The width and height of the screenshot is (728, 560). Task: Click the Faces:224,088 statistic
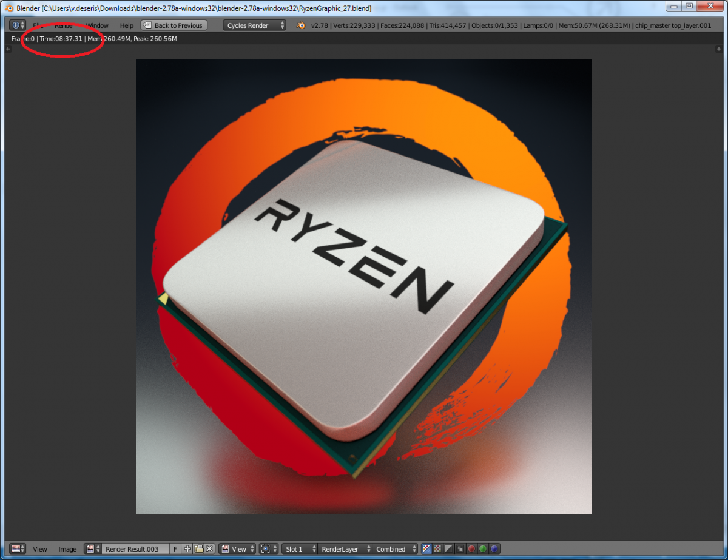pos(402,25)
